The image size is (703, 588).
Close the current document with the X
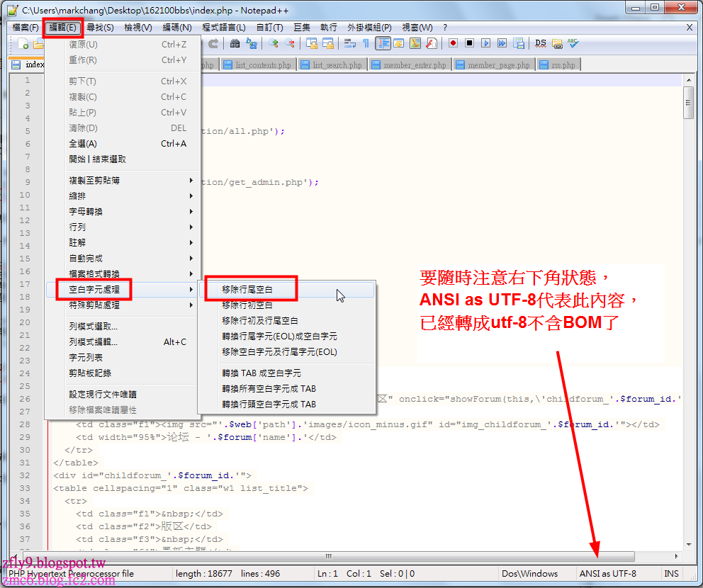(x=689, y=28)
